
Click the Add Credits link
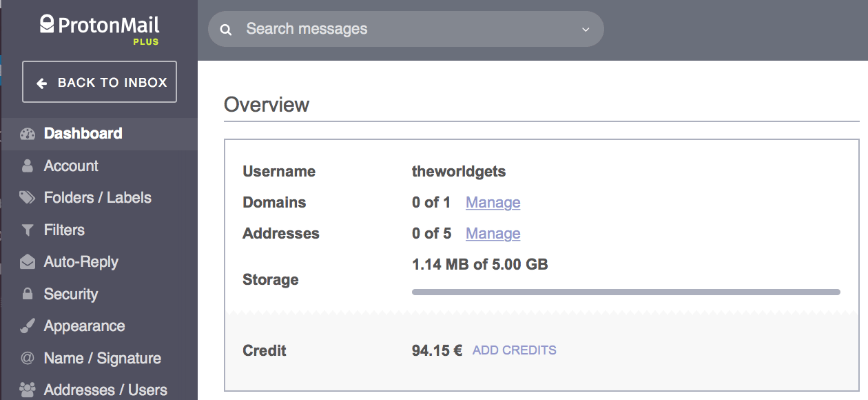pyautogui.click(x=514, y=350)
